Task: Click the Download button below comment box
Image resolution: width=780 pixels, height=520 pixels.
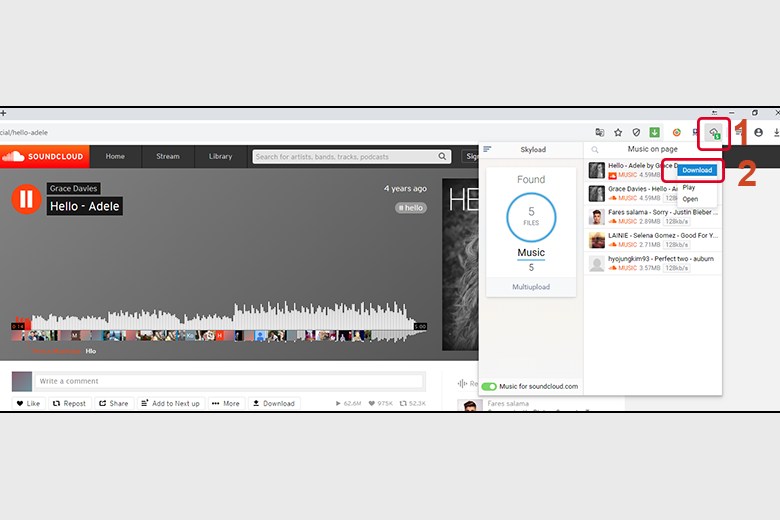Action: point(274,403)
